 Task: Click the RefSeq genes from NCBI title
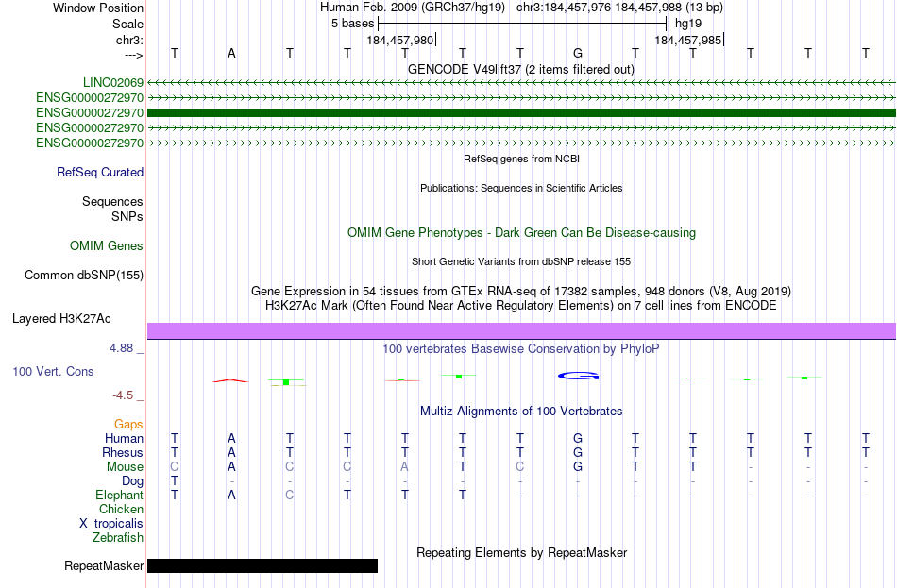click(521, 159)
